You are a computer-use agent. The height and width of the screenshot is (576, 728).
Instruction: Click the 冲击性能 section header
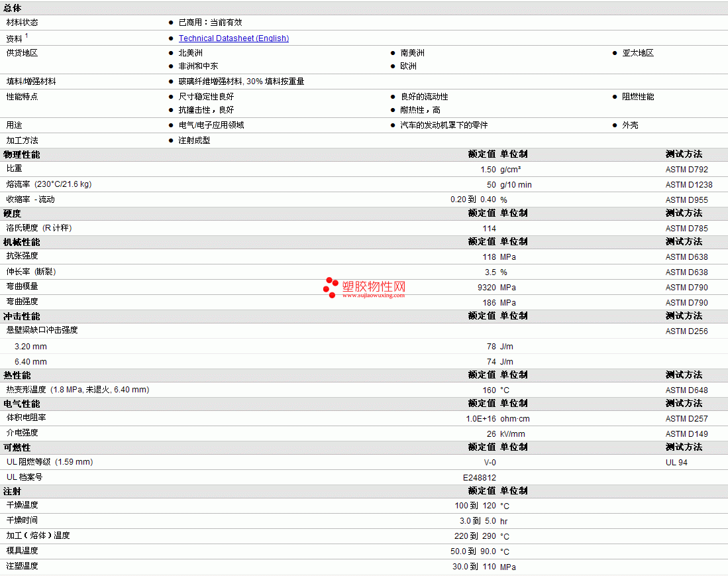[21, 316]
